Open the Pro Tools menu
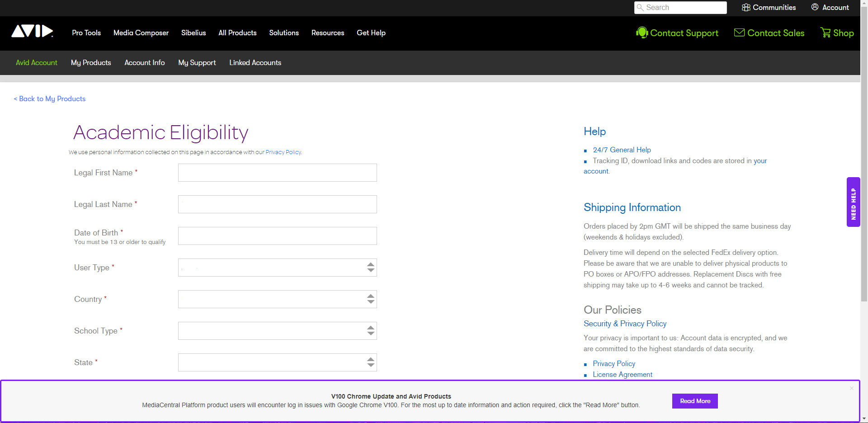This screenshot has width=868, height=423. (86, 33)
